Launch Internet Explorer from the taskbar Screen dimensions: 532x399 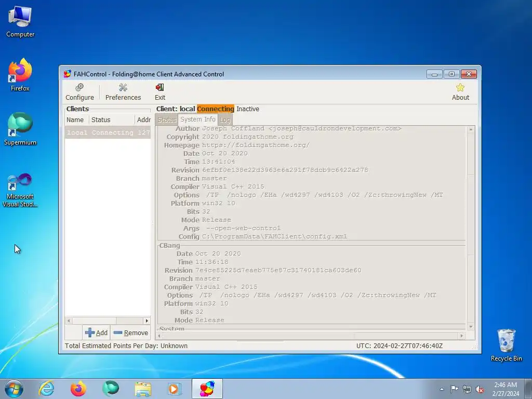coord(46,389)
